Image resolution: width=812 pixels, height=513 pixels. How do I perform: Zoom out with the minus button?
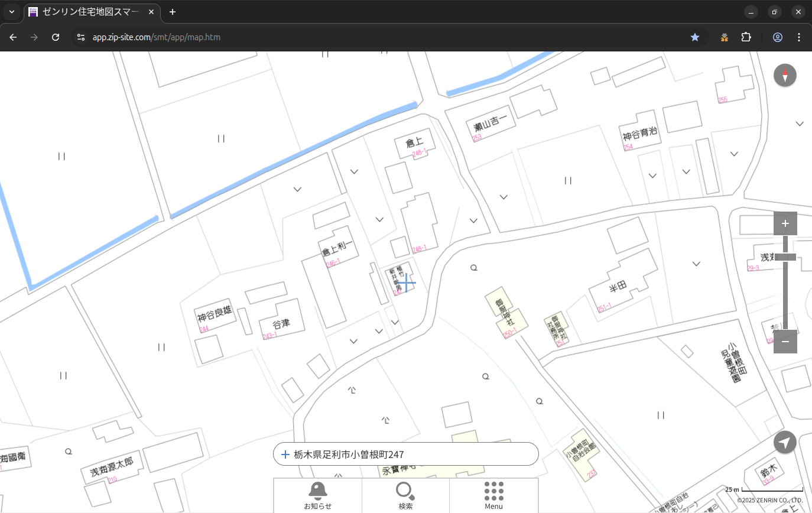pos(785,342)
